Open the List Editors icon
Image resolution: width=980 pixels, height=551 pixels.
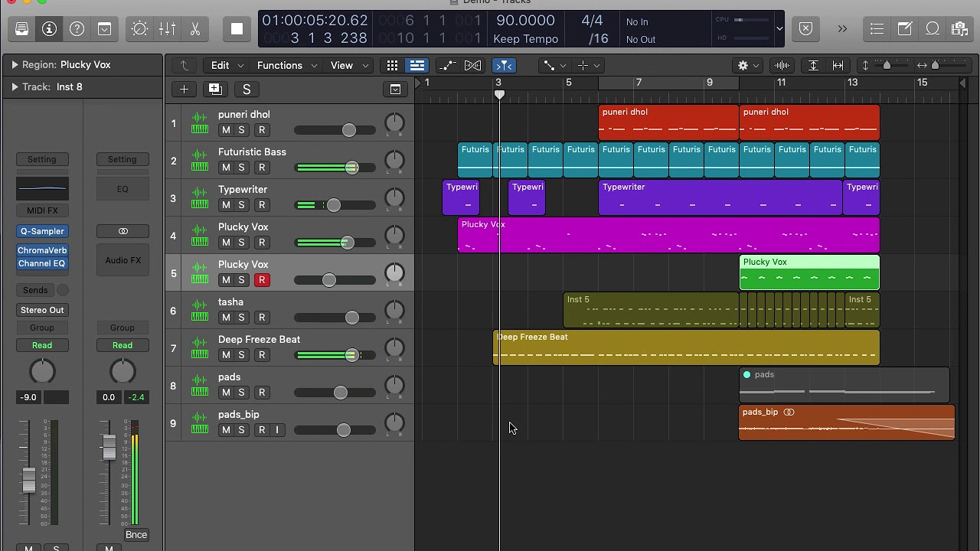click(x=877, y=29)
